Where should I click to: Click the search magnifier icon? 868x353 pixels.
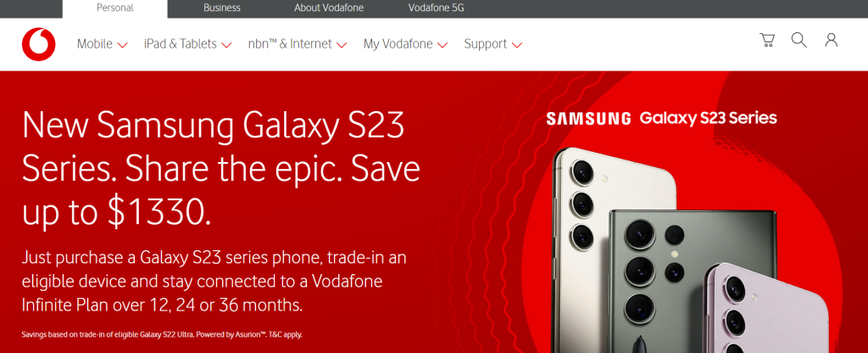pyautogui.click(x=798, y=40)
